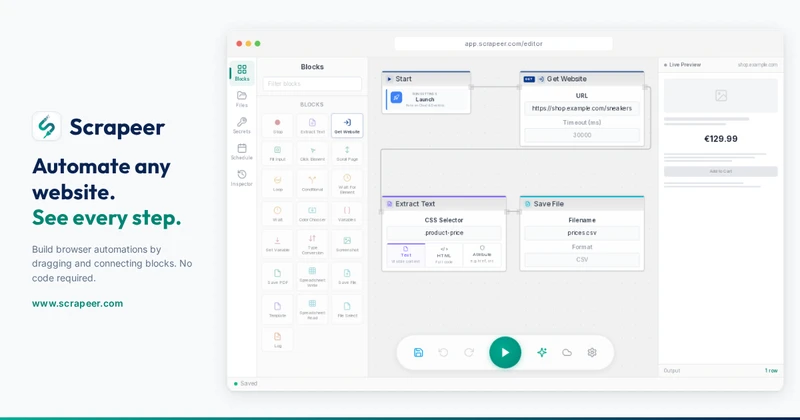Click the Saved status indicator
The height and width of the screenshot is (420, 800).
tap(245, 384)
